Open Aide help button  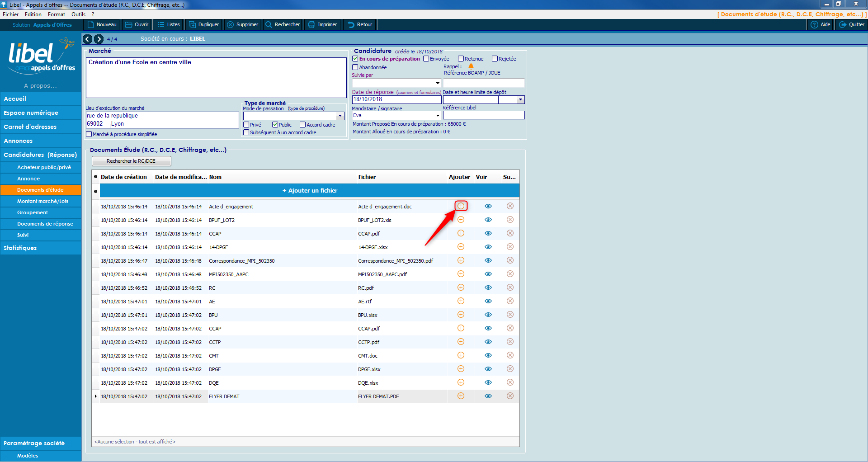[821, 24]
